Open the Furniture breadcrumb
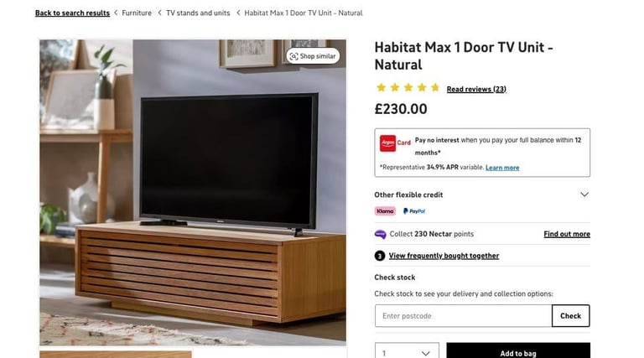 (x=137, y=13)
